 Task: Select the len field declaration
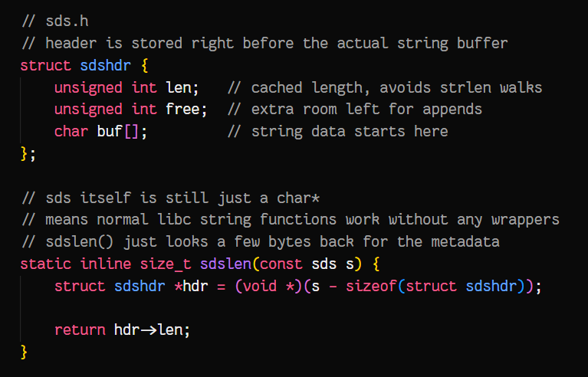[126, 87]
